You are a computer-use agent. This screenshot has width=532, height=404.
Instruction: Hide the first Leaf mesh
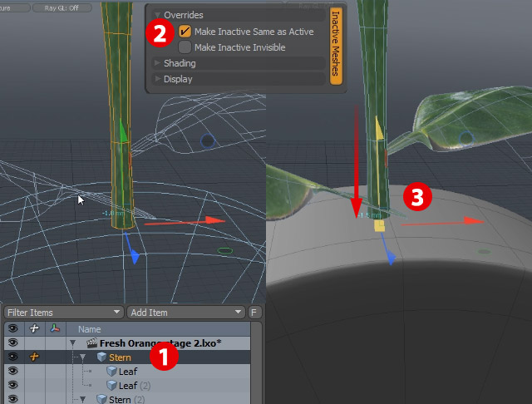point(13,371)
